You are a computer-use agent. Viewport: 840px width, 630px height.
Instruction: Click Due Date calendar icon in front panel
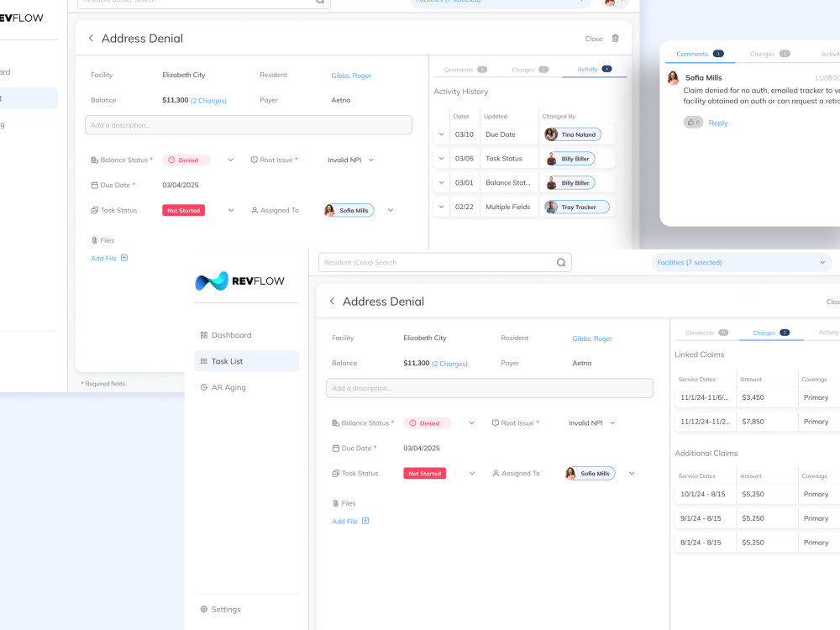coord(335,448)
